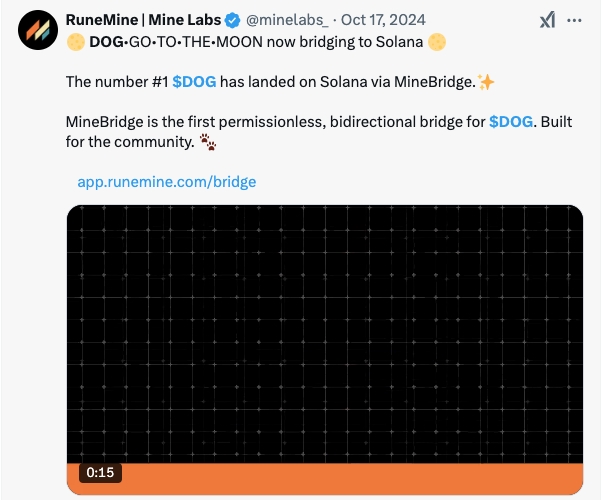
Task: Click $DOG cashtag in 'bidirectional bridge' sentence
Action: click(x=511, y=121)
